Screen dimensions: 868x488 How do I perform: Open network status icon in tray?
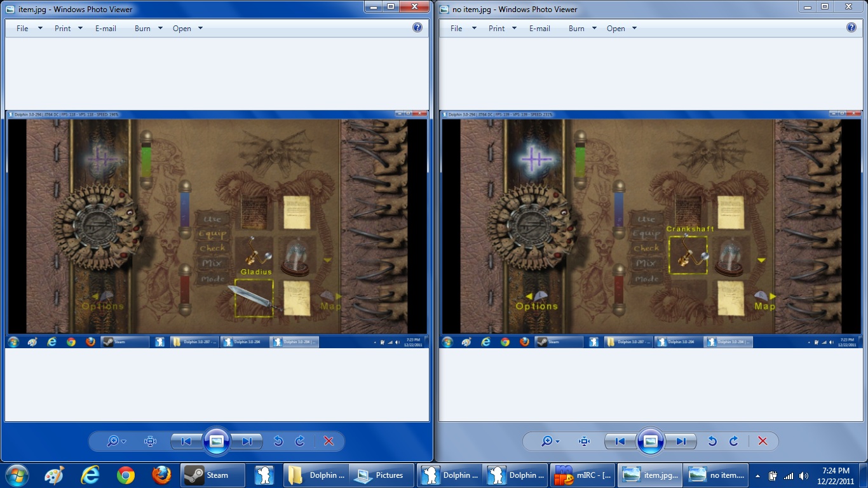789,475
